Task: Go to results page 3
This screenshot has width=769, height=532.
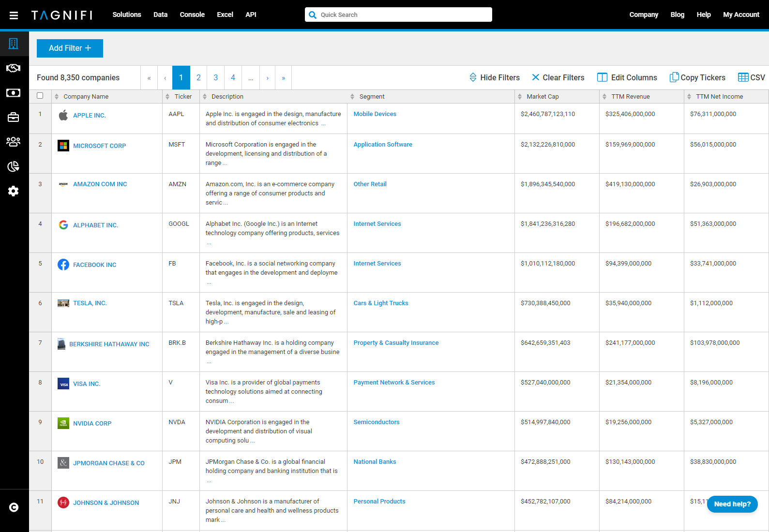Action: (216, 77)
